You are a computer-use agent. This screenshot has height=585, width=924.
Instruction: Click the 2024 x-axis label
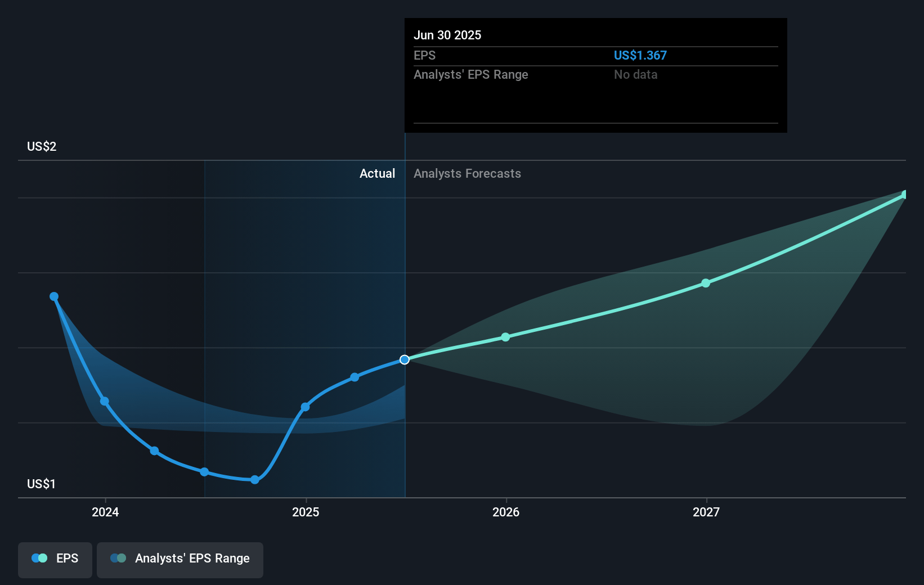click(x=105, y=512)
